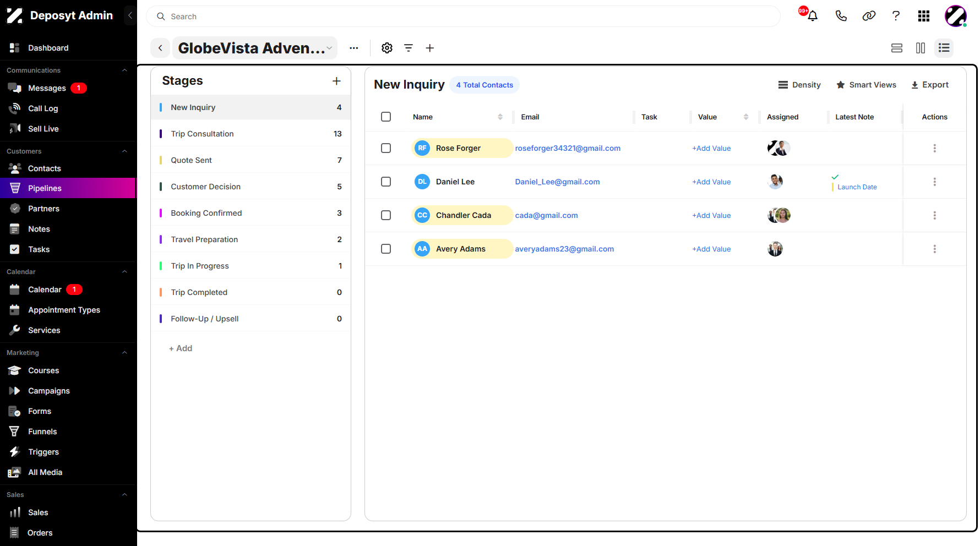
Task: Switch to column board view
Action: [x=921, y=48]
